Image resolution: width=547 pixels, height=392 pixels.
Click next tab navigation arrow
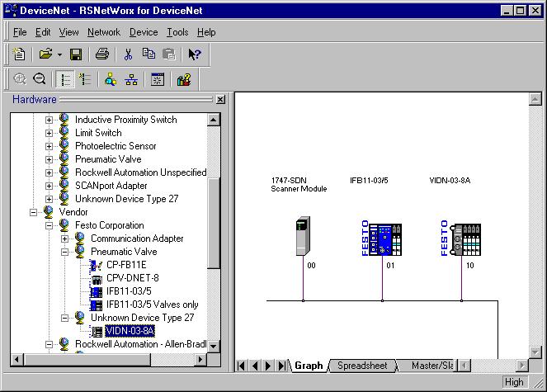[268, 366]
